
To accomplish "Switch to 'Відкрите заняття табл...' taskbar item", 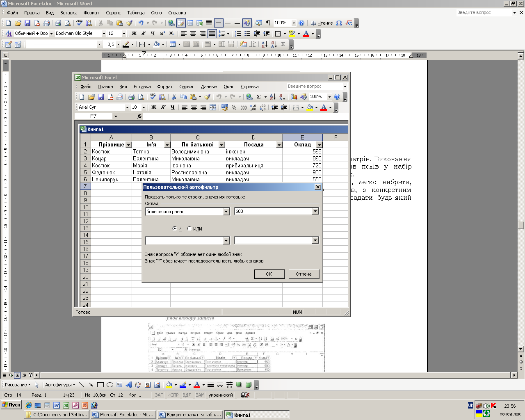I will coord(190,415).
